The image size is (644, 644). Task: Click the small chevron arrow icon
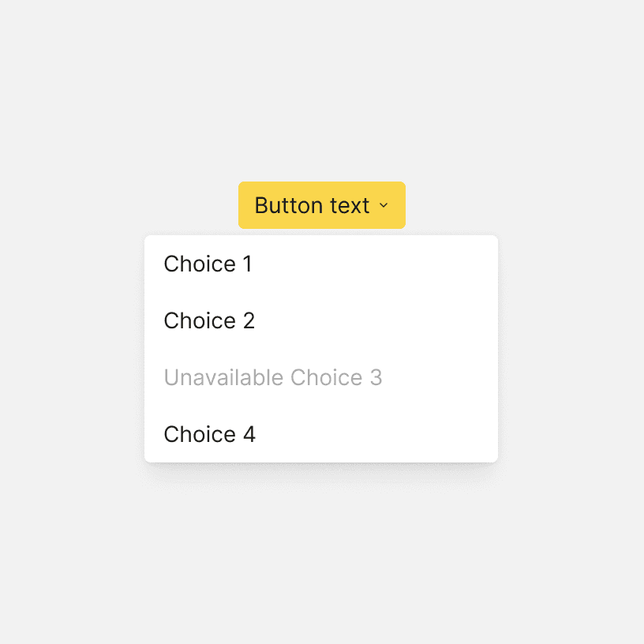384,206
